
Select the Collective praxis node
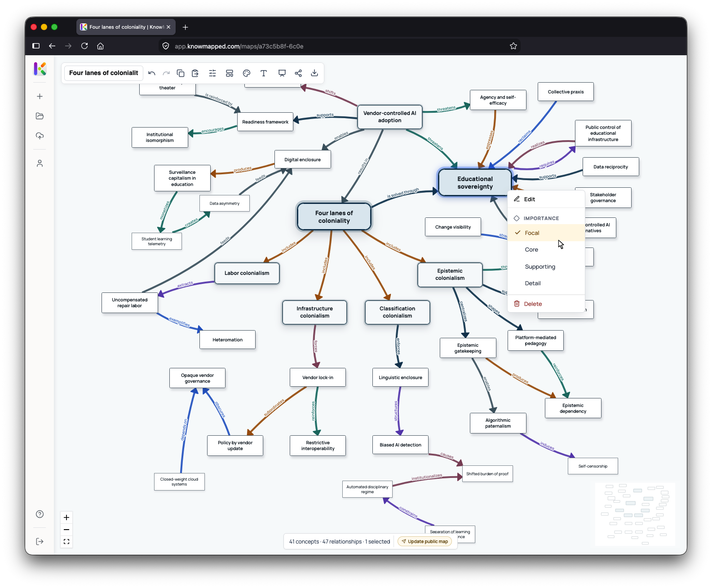coord(566,92)
